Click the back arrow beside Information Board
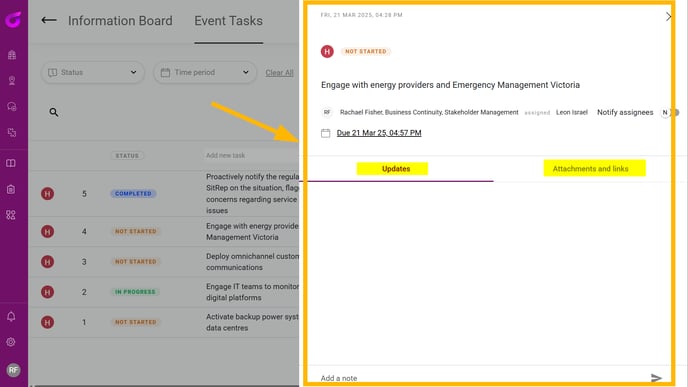The image size is (688, 387). [49, 20]
